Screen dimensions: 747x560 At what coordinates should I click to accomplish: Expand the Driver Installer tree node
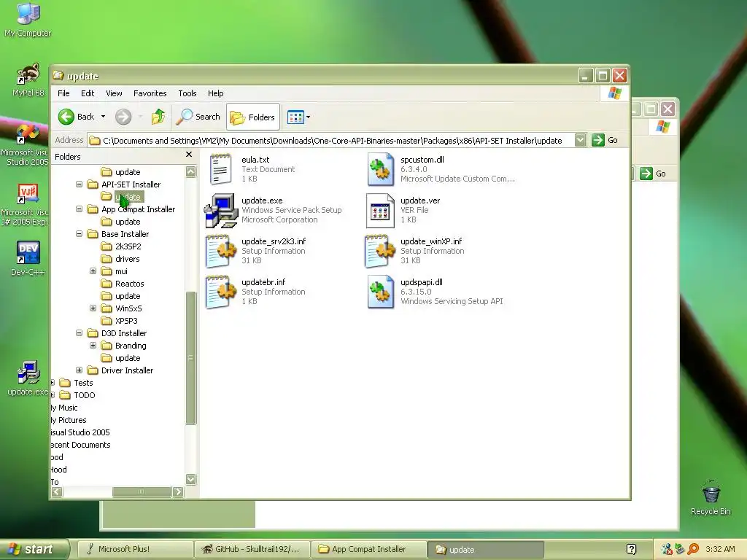(x=79, y=370)
